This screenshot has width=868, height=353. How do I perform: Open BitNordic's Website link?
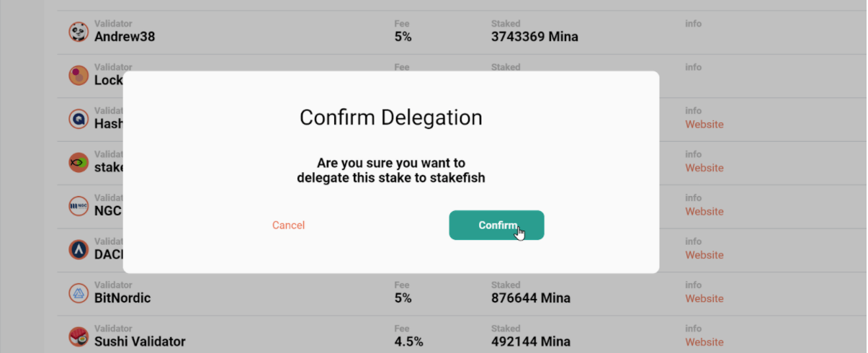[x=704, y=299]
